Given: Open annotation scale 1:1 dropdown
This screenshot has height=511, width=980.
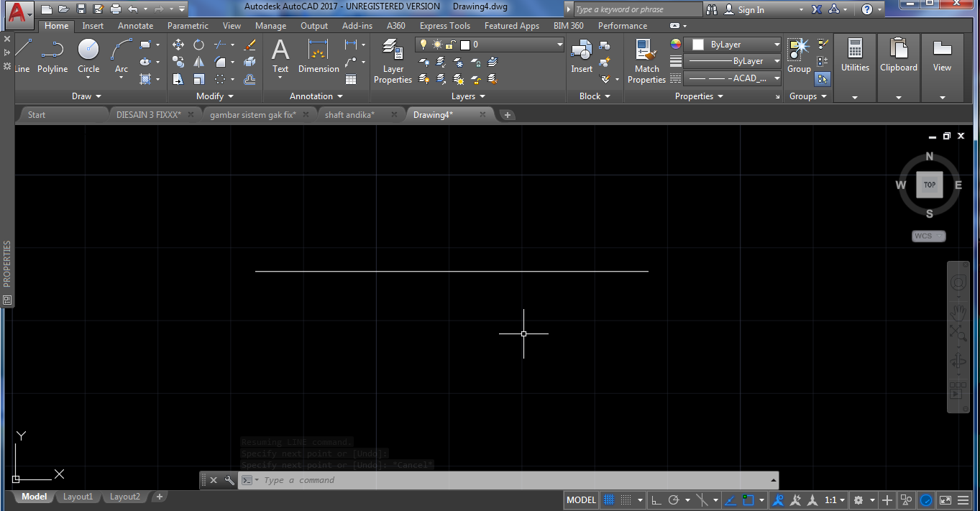Looking at the screenshot, I should point(835,500).
